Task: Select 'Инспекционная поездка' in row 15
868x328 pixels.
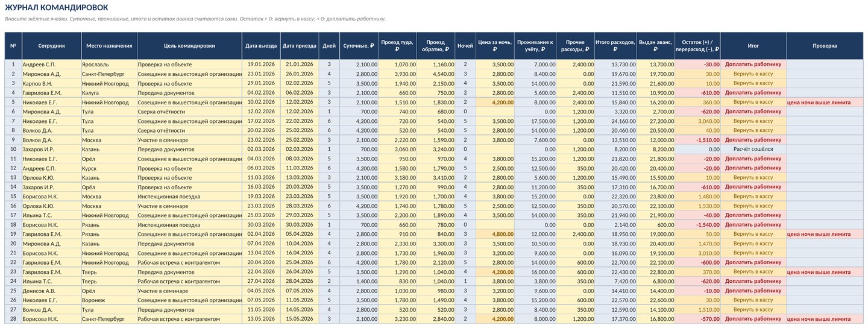Action: [189, 196]
